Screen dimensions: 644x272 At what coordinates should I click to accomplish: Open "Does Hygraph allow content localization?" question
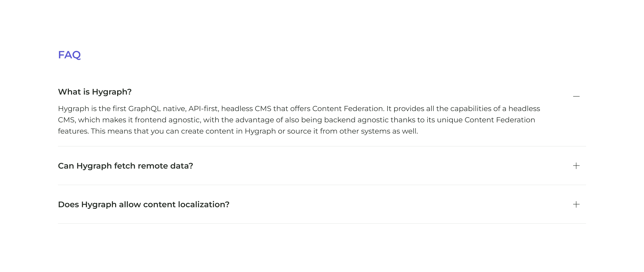click(143, 204)
